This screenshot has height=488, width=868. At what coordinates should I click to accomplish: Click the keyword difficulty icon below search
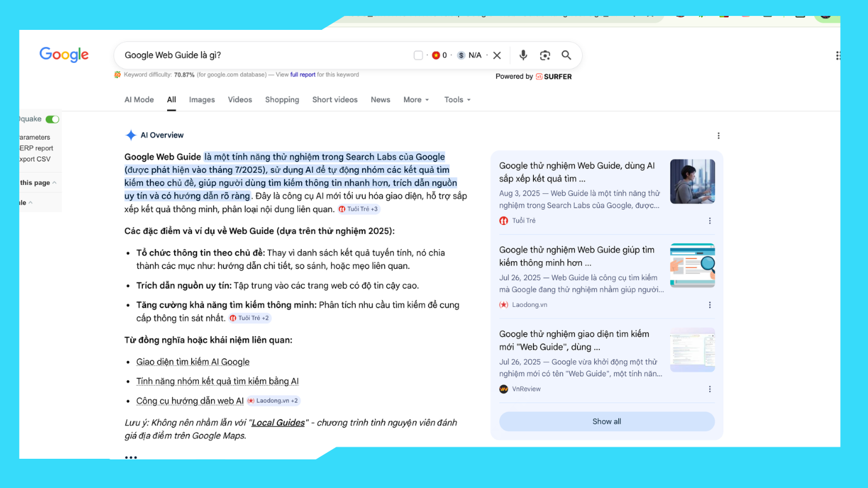click(118, 75)
